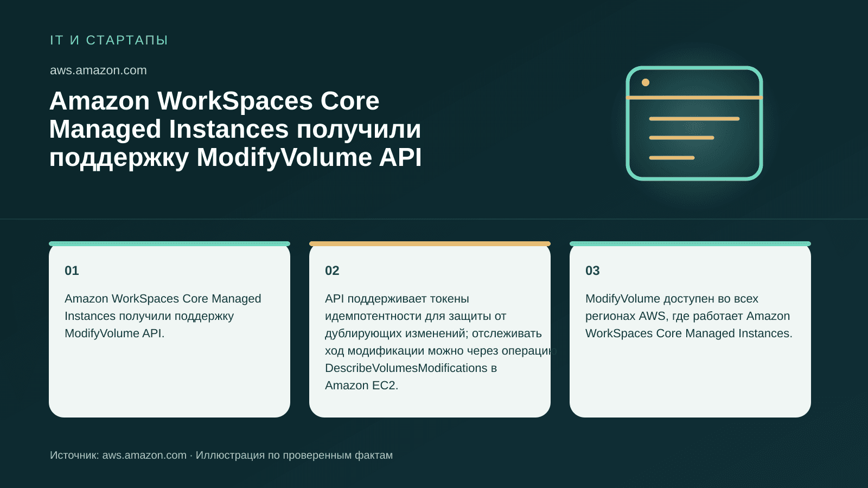Click the footer 'Источник: aws.amazon.com' line
The image size is (868, 488).
[221, 455]
